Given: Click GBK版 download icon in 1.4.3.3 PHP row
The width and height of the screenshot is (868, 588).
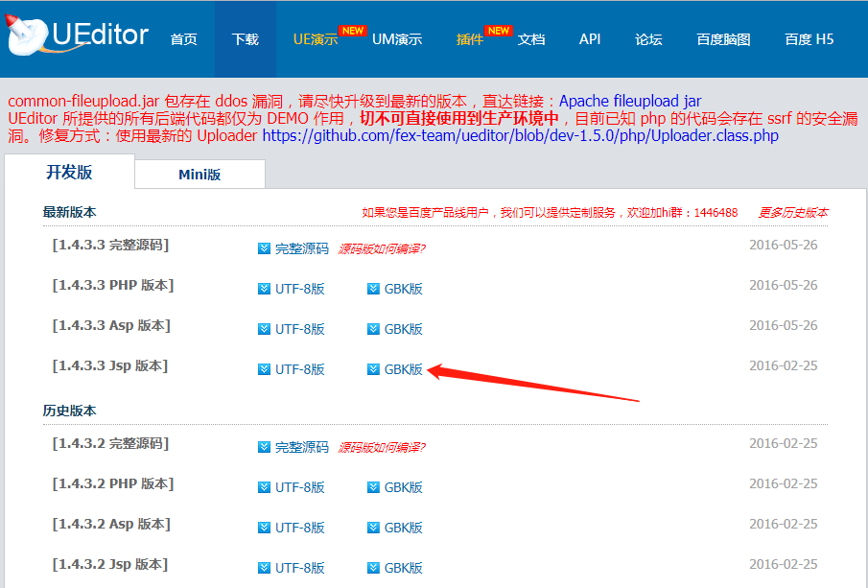Looking at the screenshot, I should [374, 289].
